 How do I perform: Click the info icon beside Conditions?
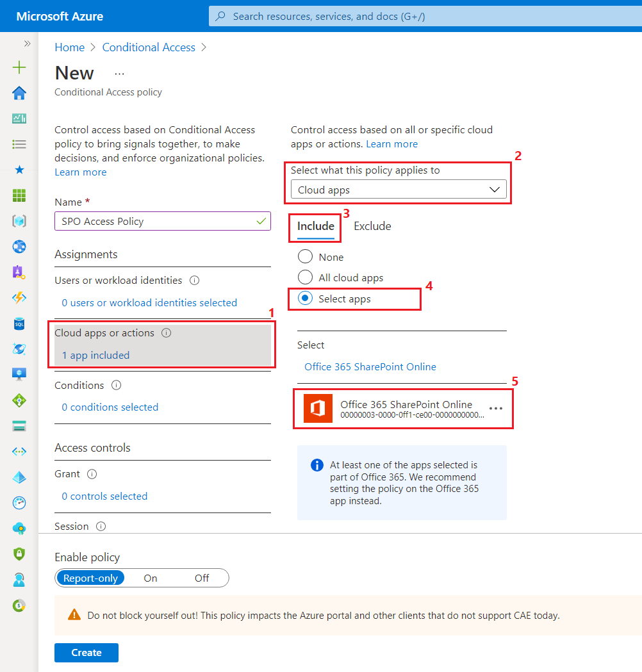coord(116,385)
